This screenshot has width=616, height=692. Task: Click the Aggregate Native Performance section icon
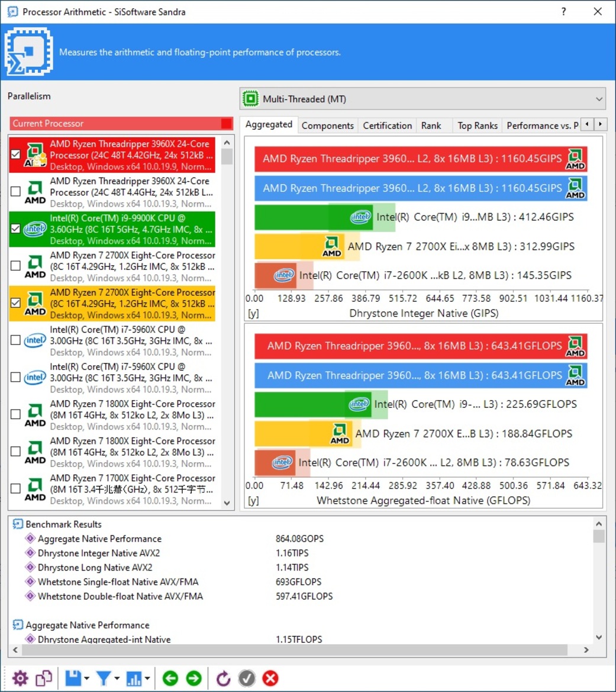[18, 625]
